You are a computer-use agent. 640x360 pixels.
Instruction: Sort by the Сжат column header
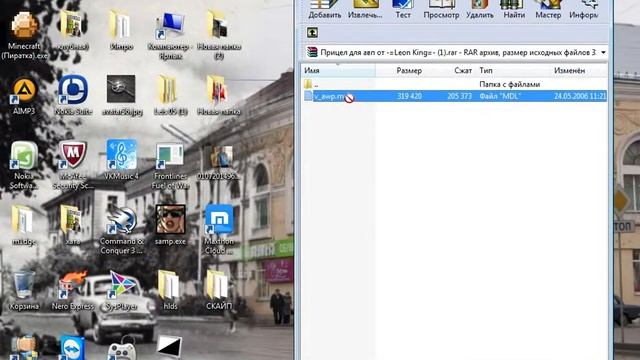point(463,70)
